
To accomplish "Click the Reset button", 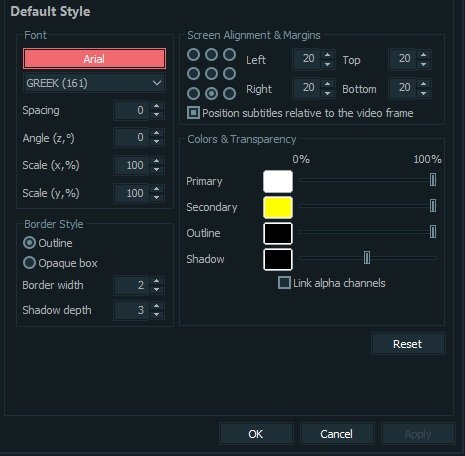I will [x=408, y=344].
